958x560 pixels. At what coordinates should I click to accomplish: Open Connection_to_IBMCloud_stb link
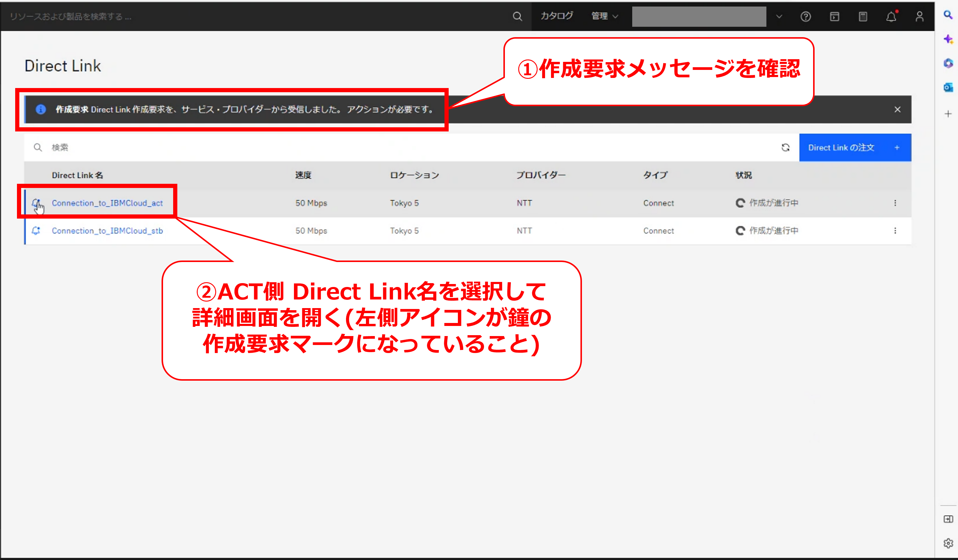(107, 230)
